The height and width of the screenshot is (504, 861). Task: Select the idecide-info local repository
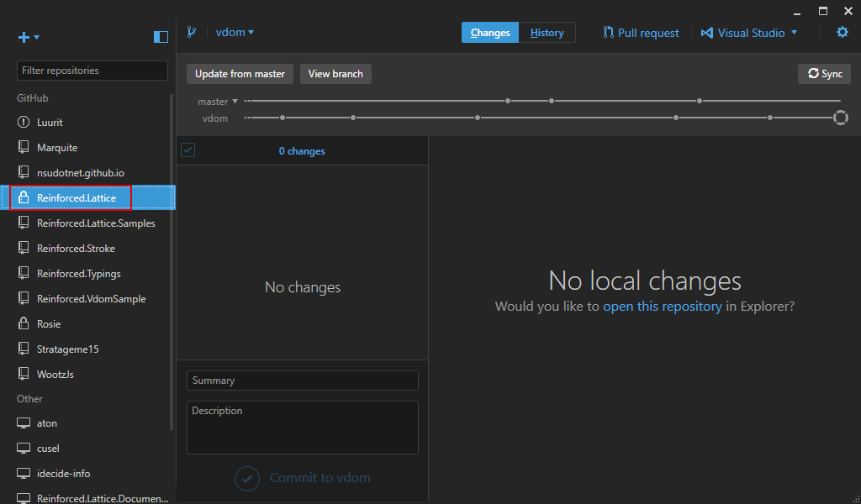pyautogui.click(x=87, y=474)
